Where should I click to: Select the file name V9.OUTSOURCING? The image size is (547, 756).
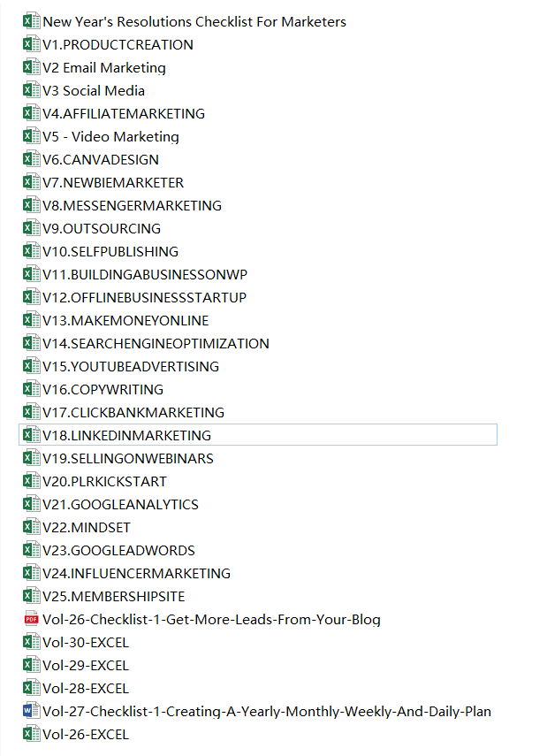[x=102, y=228]
